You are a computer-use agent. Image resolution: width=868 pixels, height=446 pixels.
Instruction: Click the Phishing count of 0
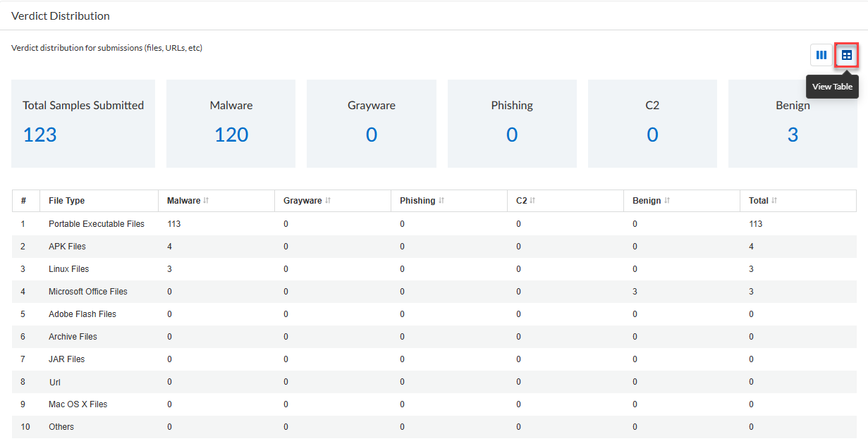click(x=512, y=135)
